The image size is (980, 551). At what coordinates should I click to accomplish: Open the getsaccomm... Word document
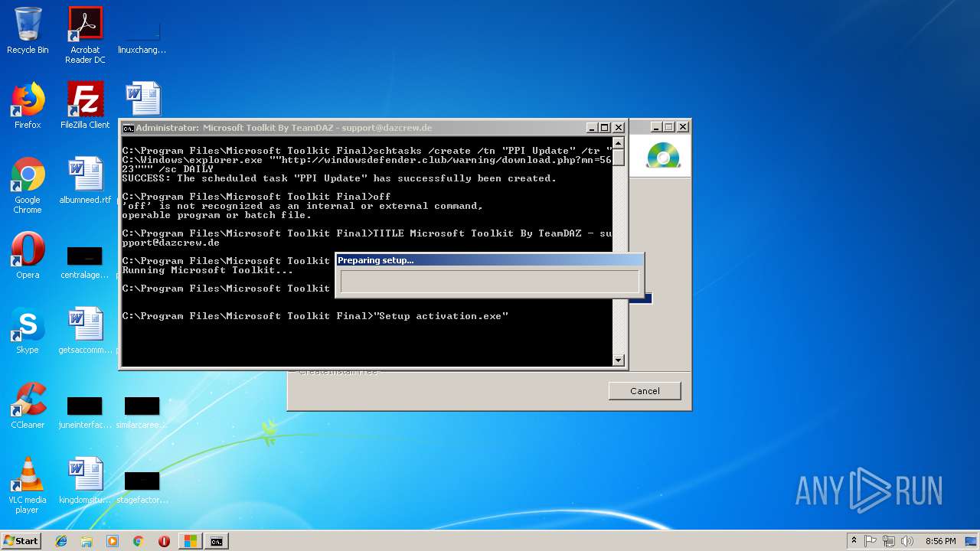(x=85, y=331)
